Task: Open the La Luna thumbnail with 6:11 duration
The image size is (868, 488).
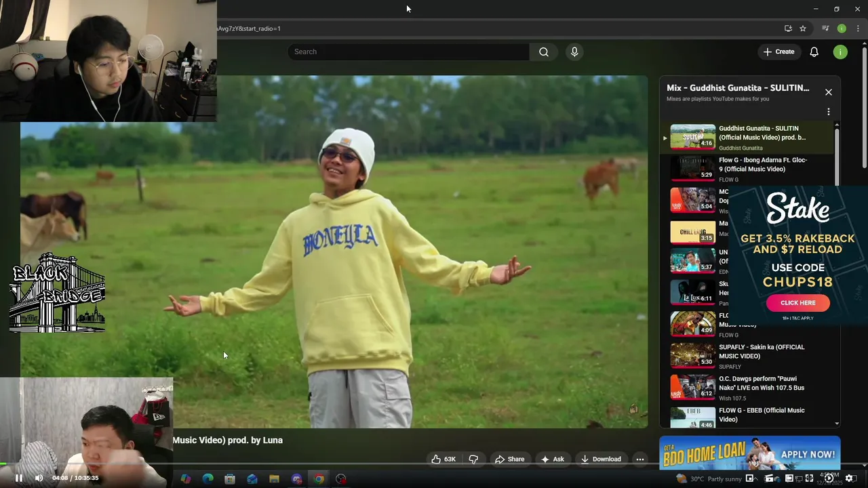Action: point(692,292)
